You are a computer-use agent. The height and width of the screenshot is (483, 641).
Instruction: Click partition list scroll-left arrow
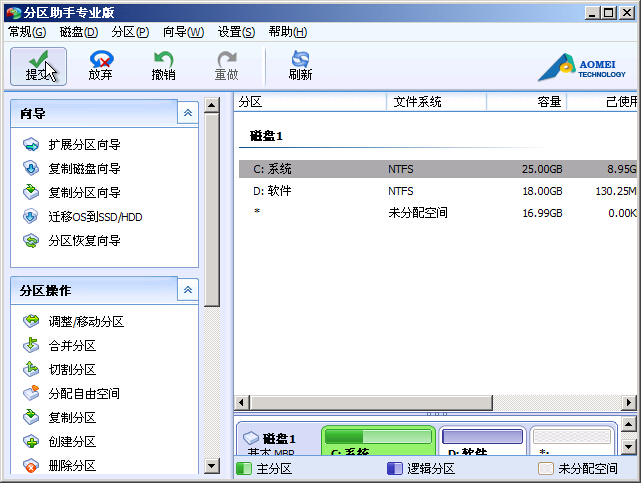pyautogui.click(x=242, y=402)
